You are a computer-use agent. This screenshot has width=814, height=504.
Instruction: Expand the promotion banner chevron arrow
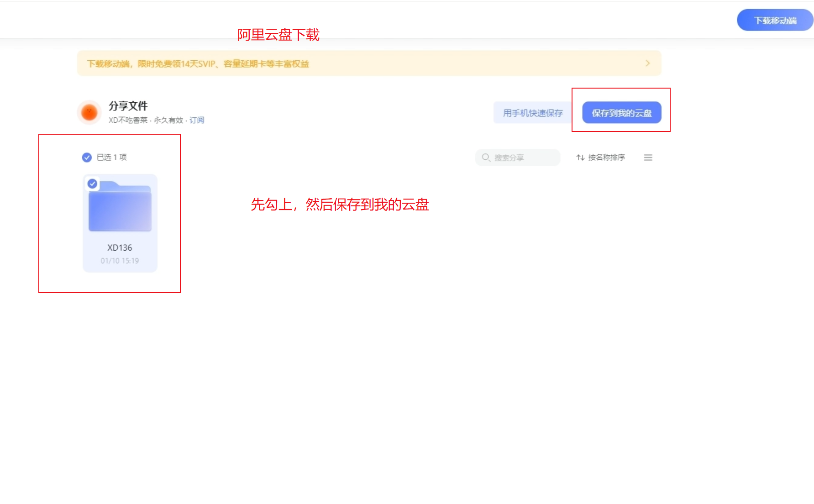(647, 63)
